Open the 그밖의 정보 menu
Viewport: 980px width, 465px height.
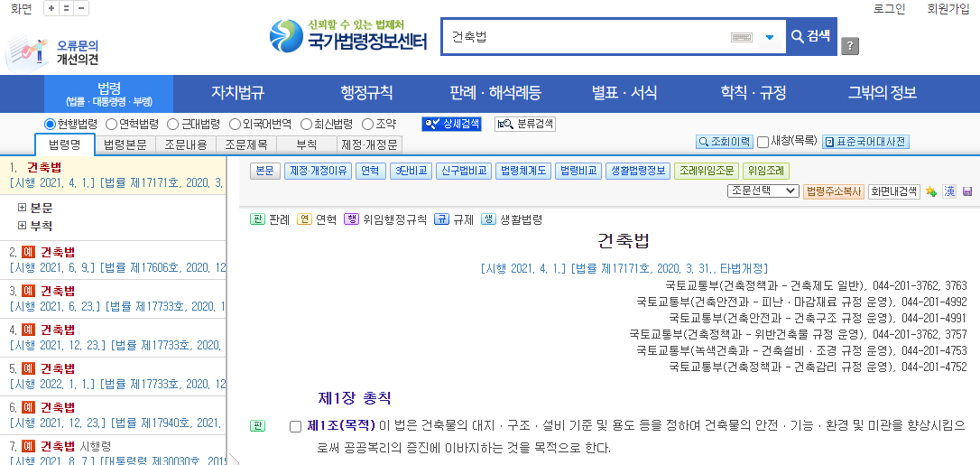[x=882, y=93]
